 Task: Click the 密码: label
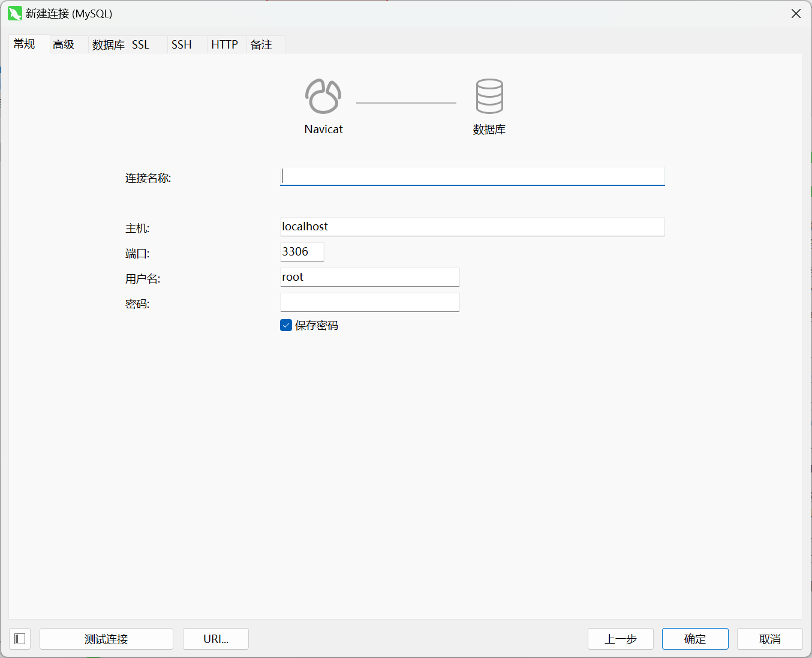pyautogui.click(x=137, y=304)
